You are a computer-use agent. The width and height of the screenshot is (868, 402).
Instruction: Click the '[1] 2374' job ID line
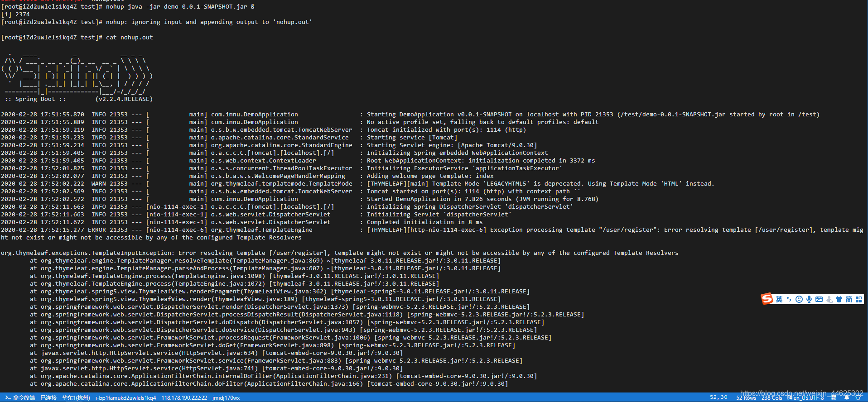pyautogui.click(x=15, y=14)
